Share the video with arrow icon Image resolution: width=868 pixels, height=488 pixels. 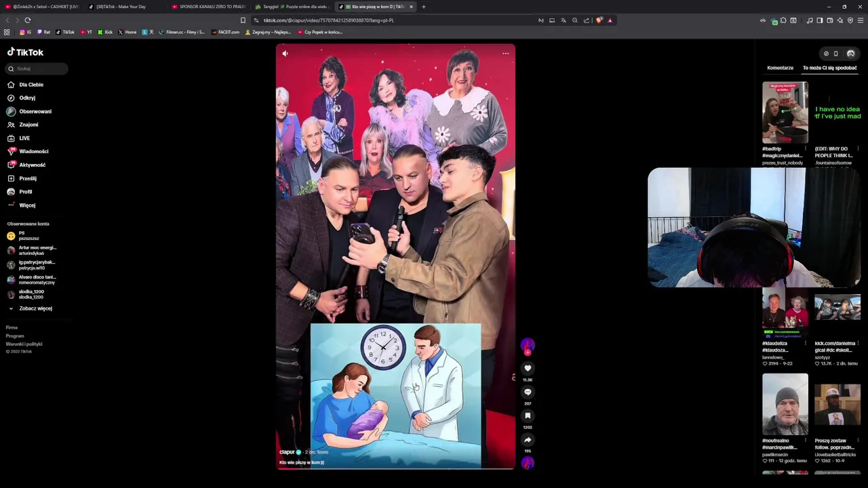(x=528, y=439)
